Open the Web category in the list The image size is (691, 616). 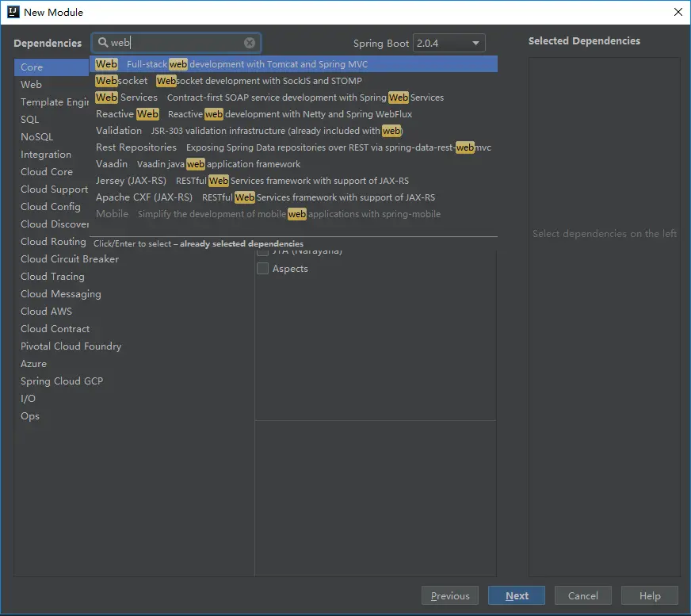(x=52, y=85)
